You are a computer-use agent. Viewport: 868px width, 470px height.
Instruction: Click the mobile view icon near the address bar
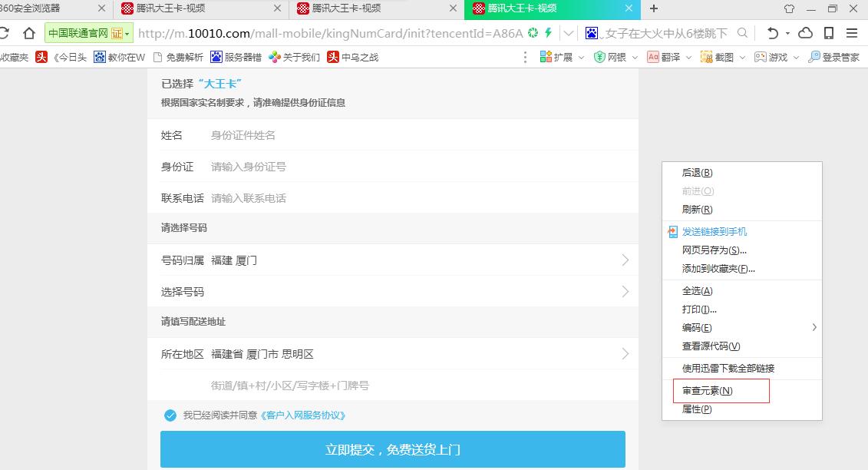pos(829,34)
